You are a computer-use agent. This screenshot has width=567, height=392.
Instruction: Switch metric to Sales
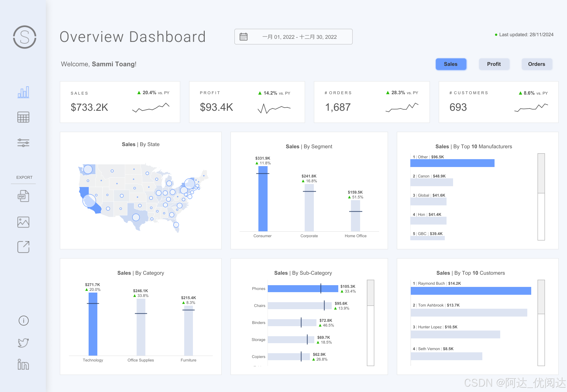coord(450,64)
